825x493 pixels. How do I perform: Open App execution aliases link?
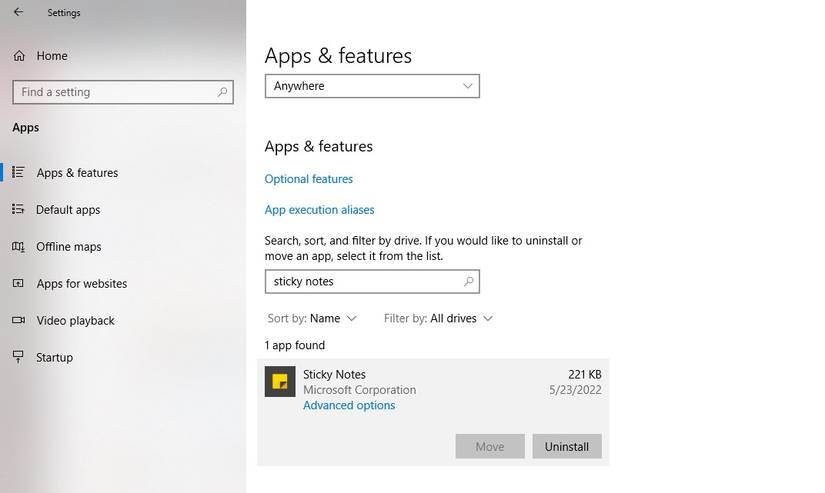pyautogui.click(x=319, y=210)
